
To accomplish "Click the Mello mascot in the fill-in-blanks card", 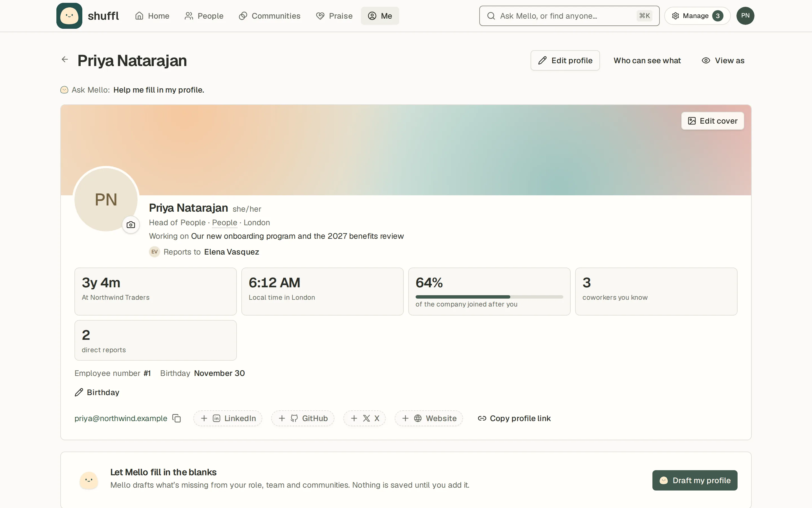I will 89,480.
